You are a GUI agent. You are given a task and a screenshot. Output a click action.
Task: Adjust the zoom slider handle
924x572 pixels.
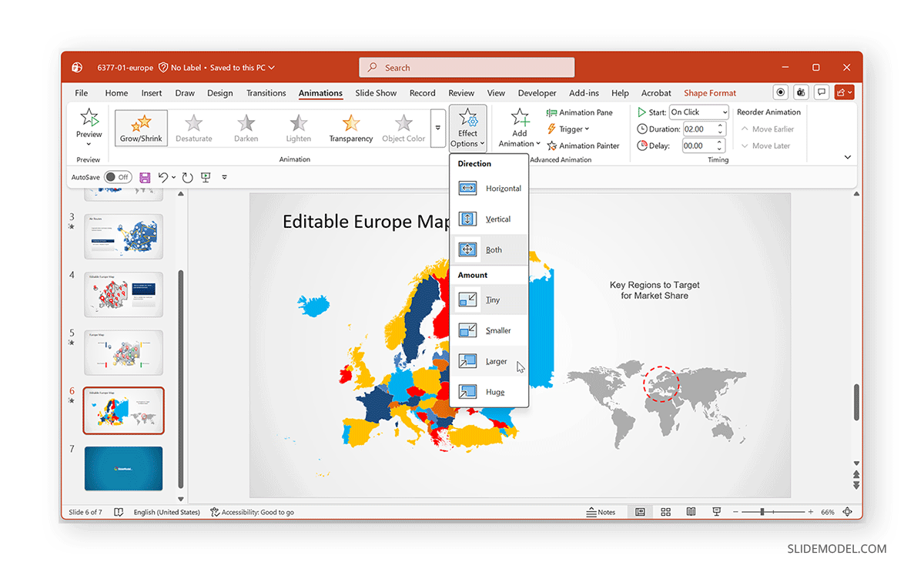pos(763,512)
